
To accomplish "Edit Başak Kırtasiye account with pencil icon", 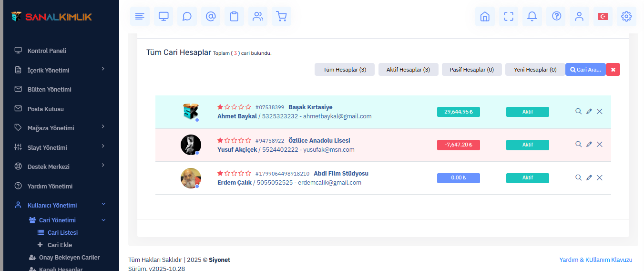I will pos(589,112).
